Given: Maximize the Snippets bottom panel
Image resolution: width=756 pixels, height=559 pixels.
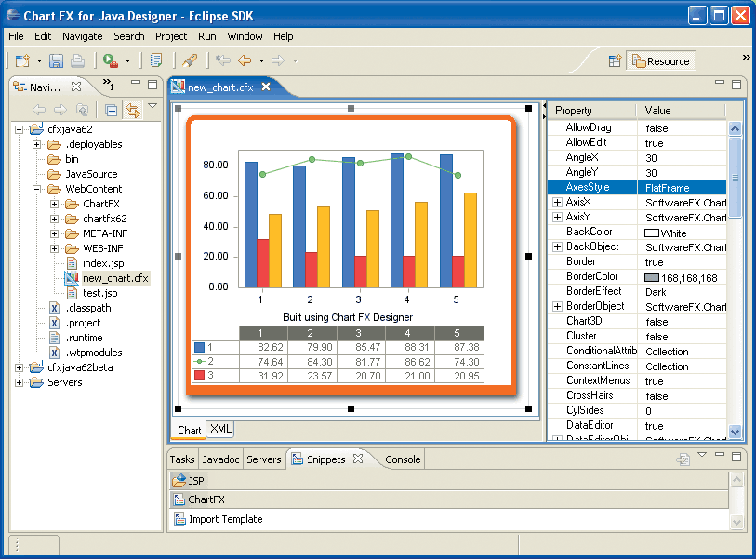Looking at the screenshot, I should [736, 457].
